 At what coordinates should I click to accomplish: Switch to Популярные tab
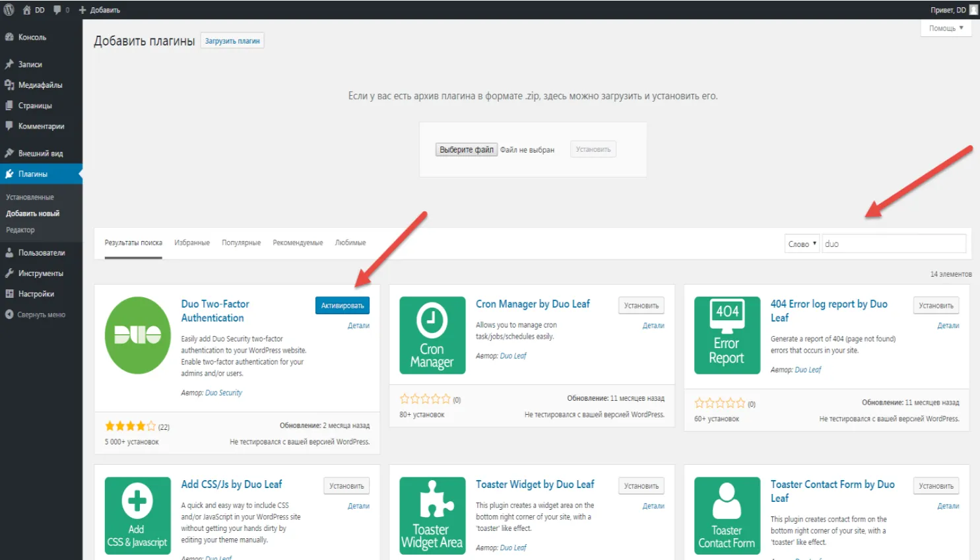(x=242, y=242)
